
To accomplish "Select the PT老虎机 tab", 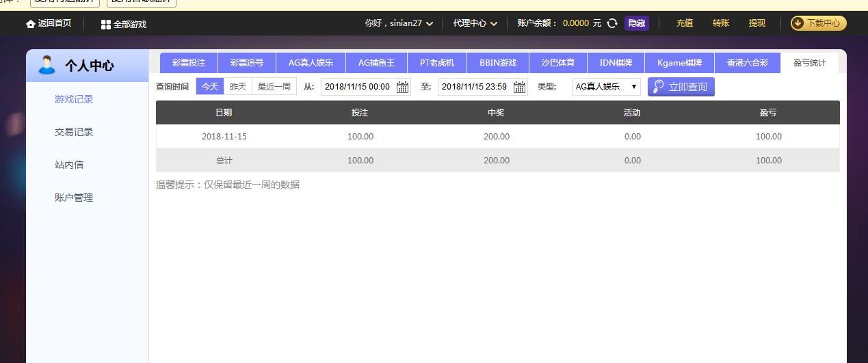I will click(x=437, y=63).
